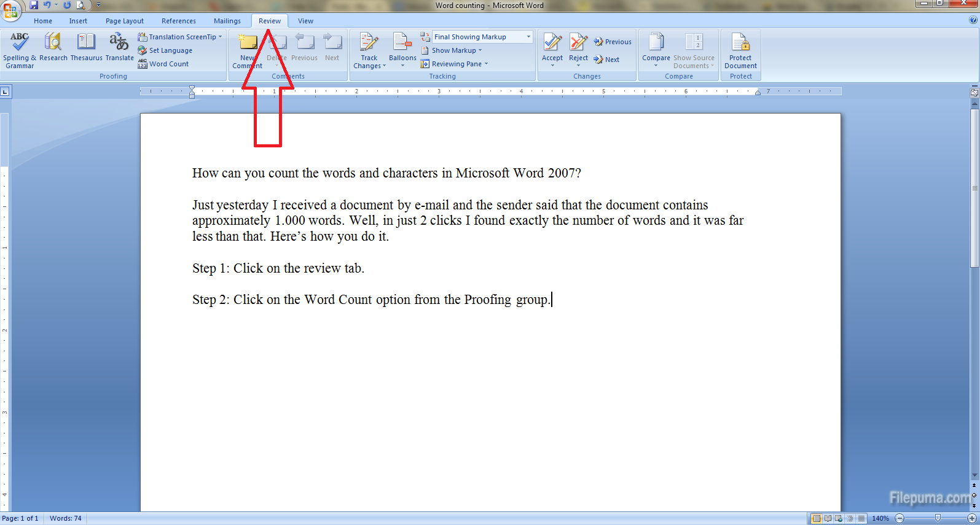Open Print Preview from Quick Access

[x=80, y=5]
